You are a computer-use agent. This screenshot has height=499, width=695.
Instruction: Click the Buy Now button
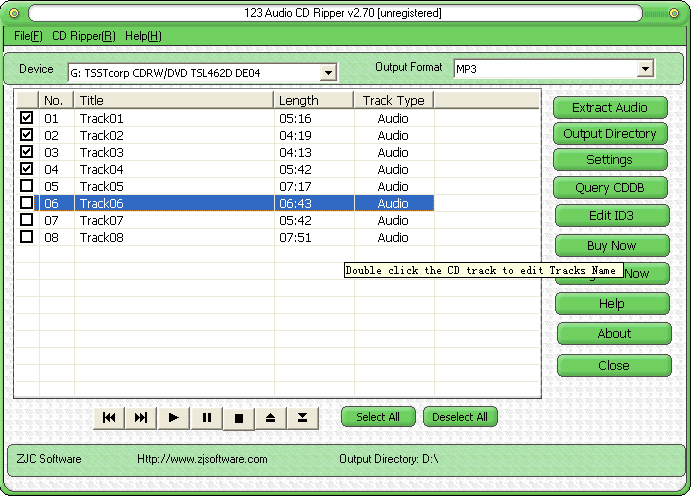tap(612, 246)
